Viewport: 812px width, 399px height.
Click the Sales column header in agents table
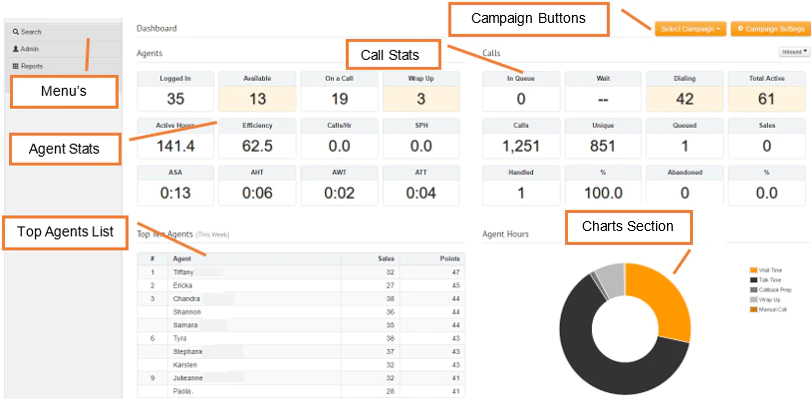(370, 259)
